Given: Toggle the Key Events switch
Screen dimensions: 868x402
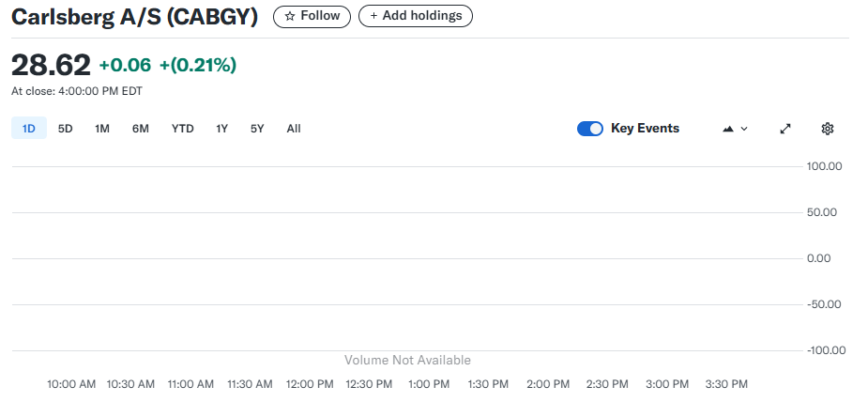Looking at the screenshot, I should point(589,129).
